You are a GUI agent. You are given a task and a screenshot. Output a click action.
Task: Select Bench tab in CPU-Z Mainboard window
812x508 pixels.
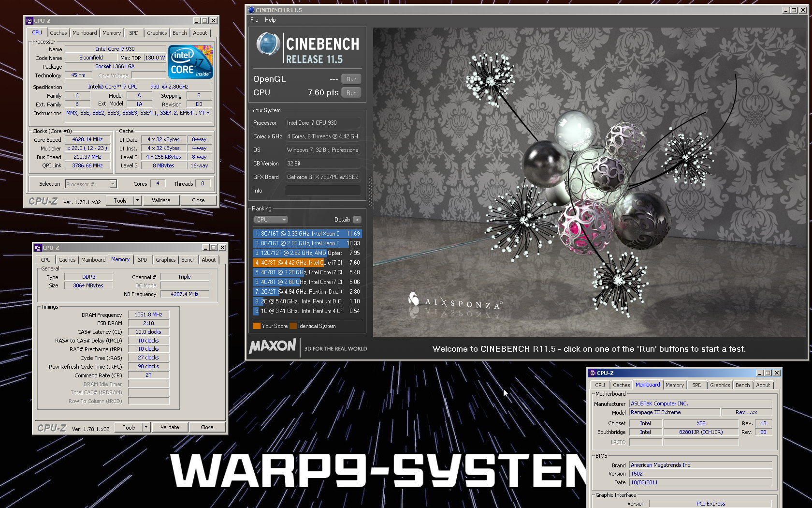tap(743, 385)
